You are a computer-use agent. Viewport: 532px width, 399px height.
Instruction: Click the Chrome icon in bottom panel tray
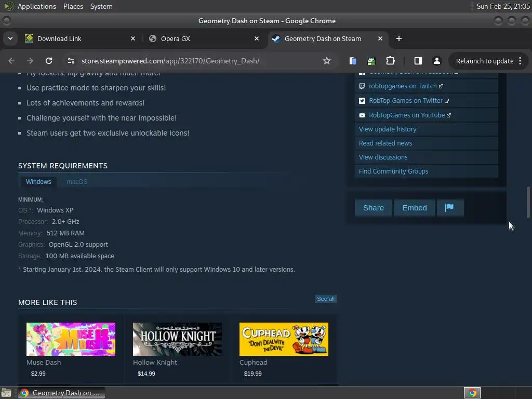(x=472, y=393)
